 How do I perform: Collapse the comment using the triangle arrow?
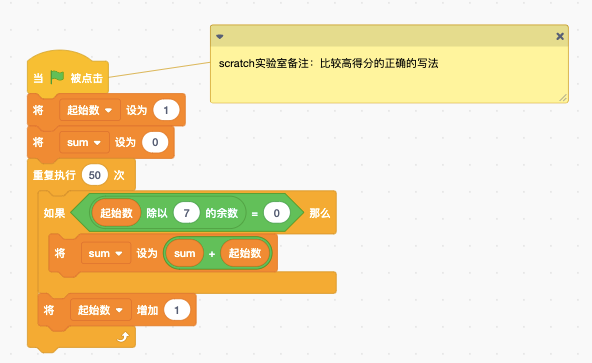(x=220, y=37)
